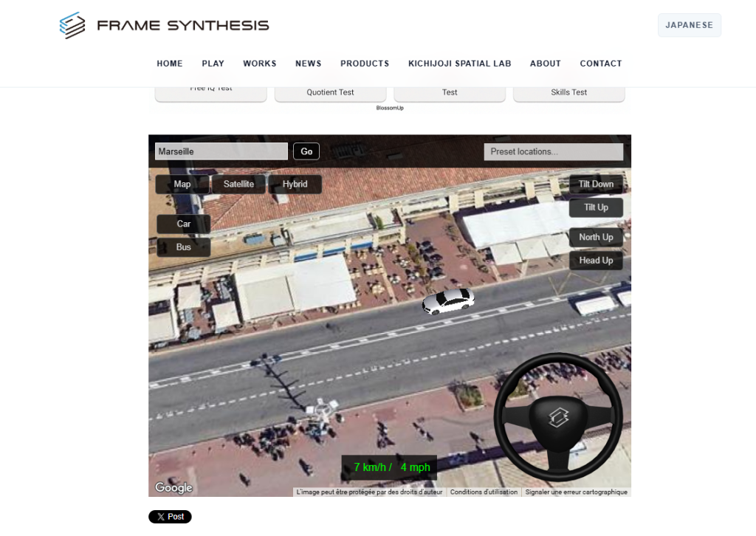This screenshot has width=756, height=536.
Task: Open the Contact page
Action: [601, 63]
